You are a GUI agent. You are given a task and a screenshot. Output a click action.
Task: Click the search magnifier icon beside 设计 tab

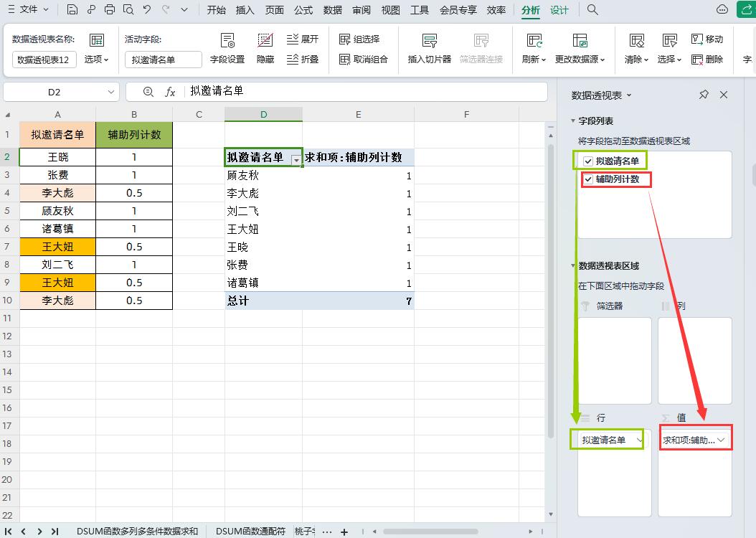[x=592, y=9]
